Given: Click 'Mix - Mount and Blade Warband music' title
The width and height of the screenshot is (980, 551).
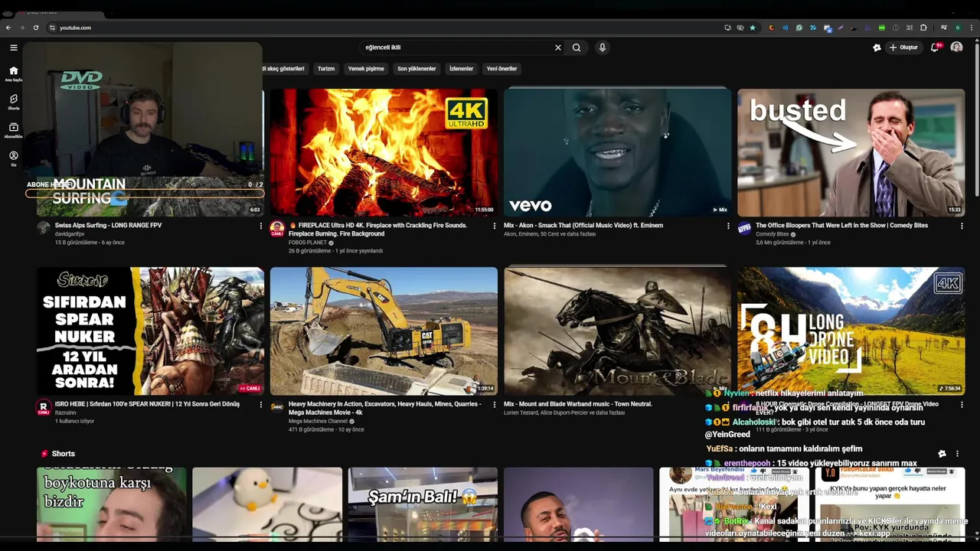Looking at the screenshot, I should point(578,404).
